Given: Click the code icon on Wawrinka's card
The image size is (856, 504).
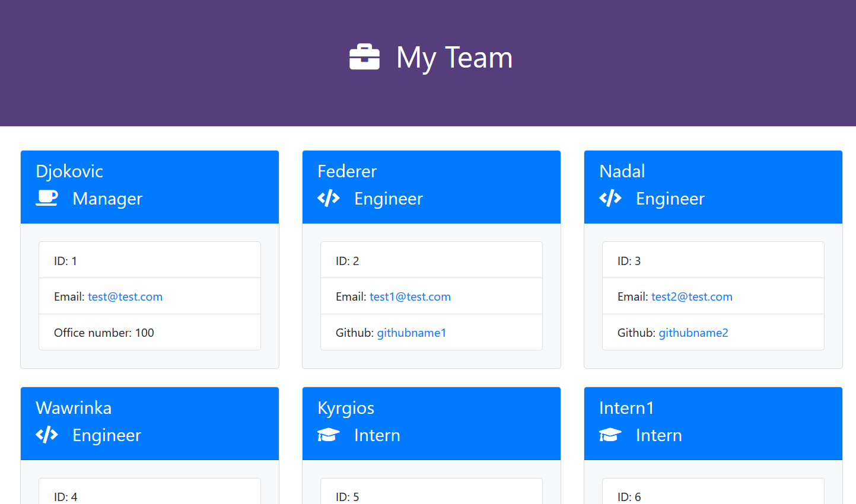Looking at the screenshot, I should [47, 435].
